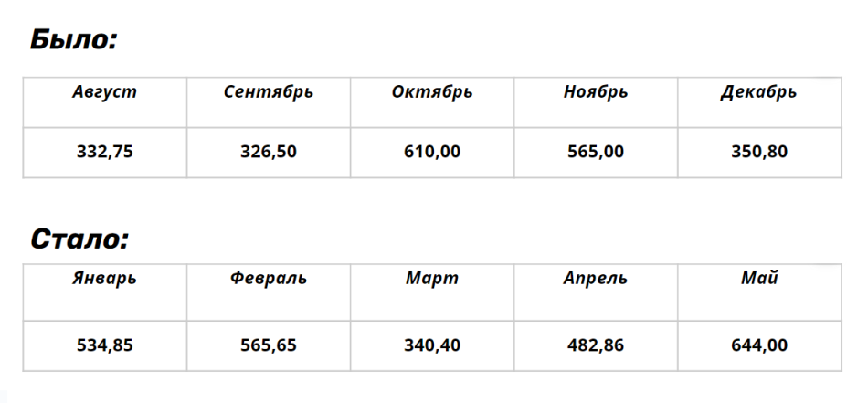Image resolution: width=868 pixels, height=403 pixels.
Task: Select the Ноябрь header cell
Action: pyautogui.click(x=596, y=92)
